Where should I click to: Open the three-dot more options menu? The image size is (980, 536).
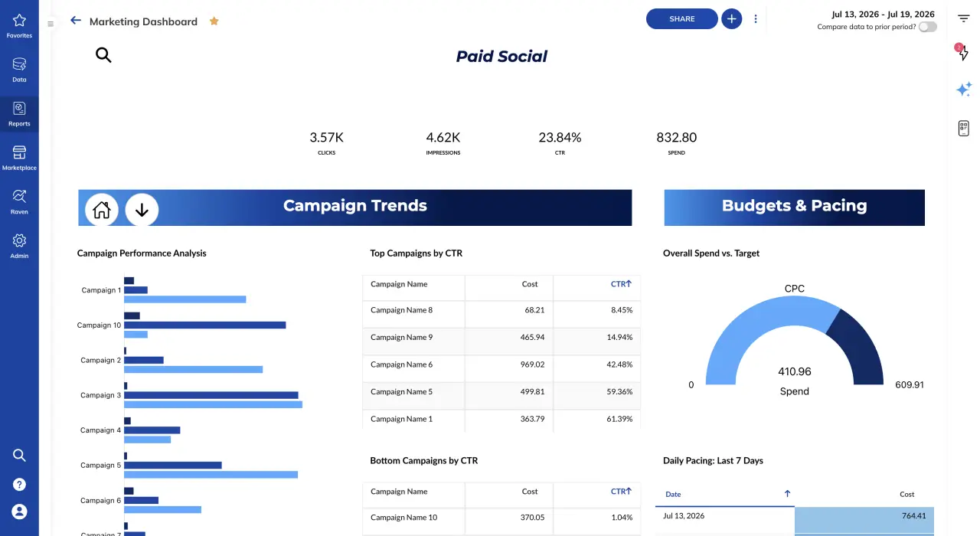756,19
